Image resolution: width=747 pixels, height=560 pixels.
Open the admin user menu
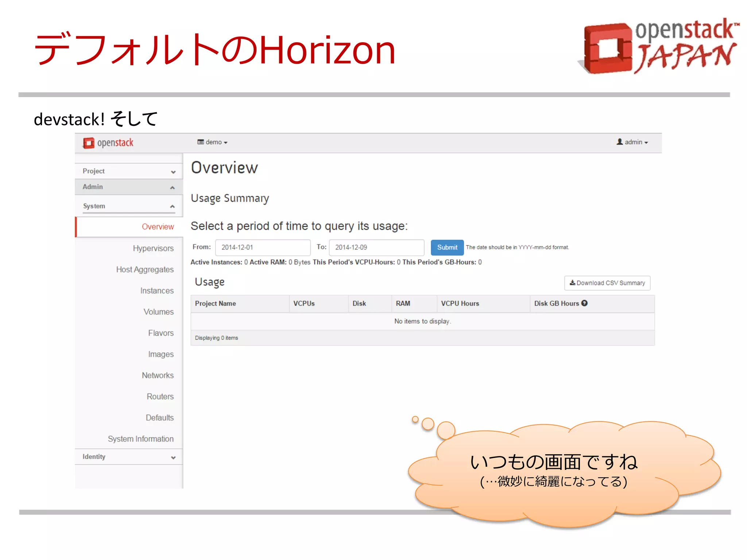pos(632,142)
